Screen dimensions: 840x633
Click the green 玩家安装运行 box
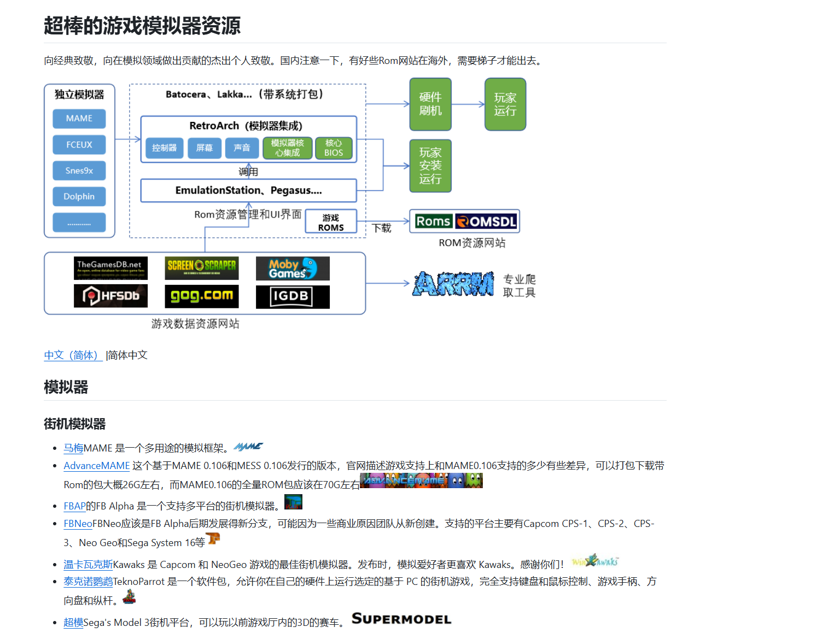point(430,166)
